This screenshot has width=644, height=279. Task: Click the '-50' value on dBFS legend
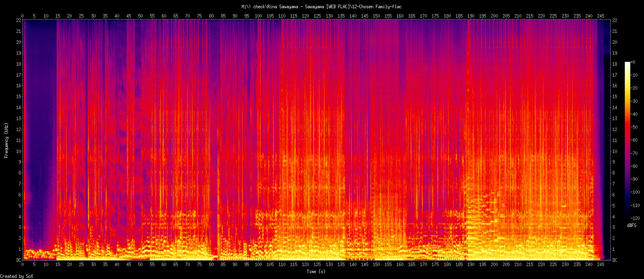tap(633, 127)
